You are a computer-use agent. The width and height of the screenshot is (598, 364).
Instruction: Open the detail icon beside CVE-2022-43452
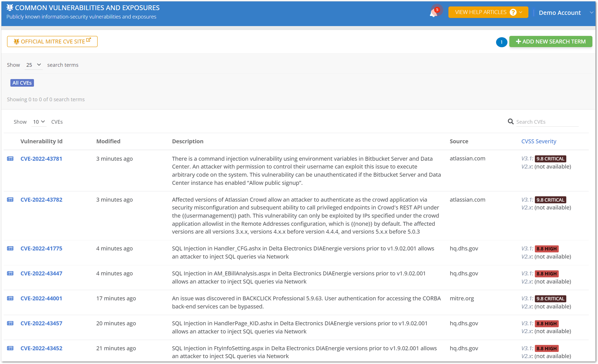click(10, 348)
